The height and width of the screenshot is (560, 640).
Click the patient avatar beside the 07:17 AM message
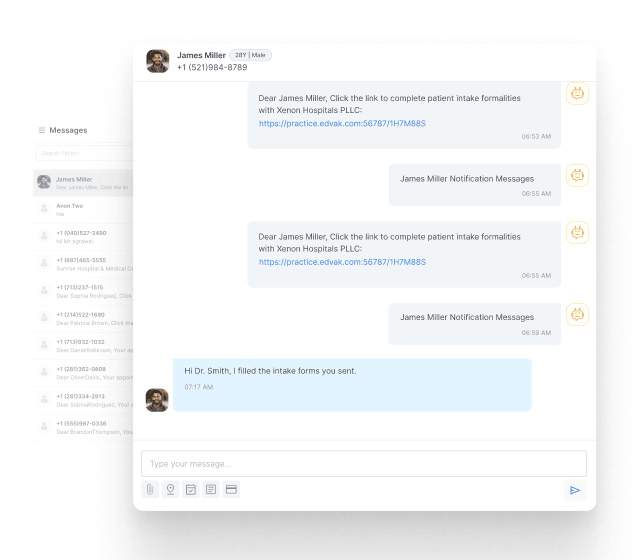[157, 399]
